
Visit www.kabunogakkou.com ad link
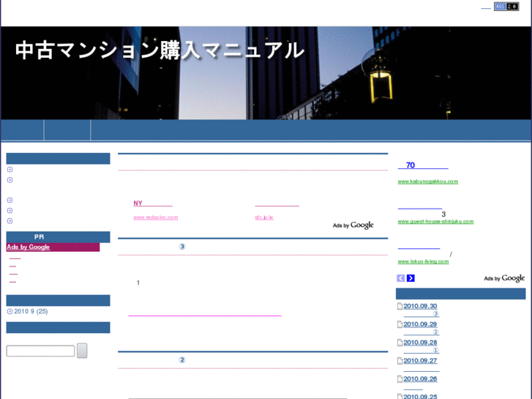point(428,182)
